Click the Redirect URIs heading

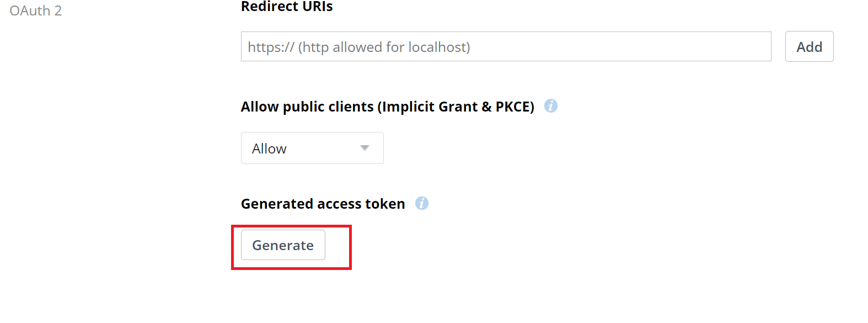pos(287,7)
